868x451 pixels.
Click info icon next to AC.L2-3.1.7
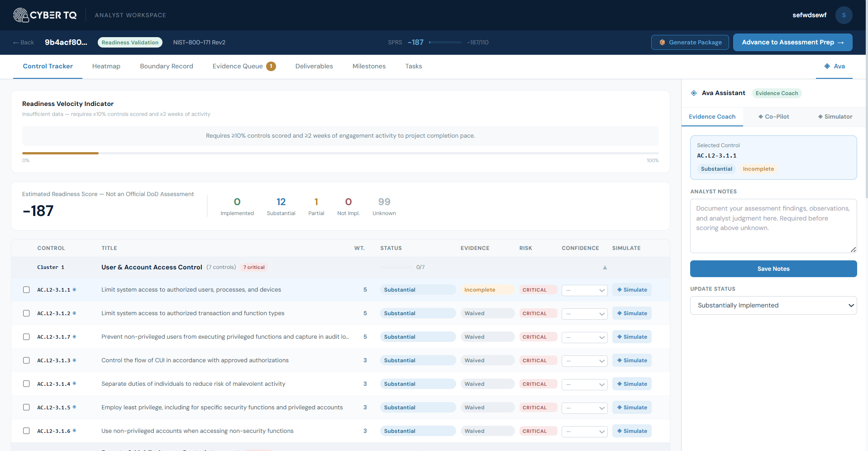click(x=75, y=336)
